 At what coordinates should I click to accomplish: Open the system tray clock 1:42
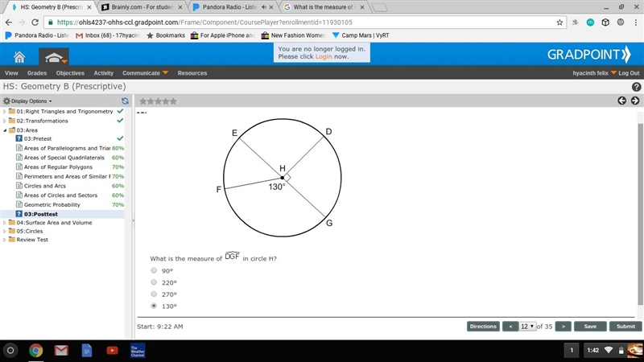(592, 350)
